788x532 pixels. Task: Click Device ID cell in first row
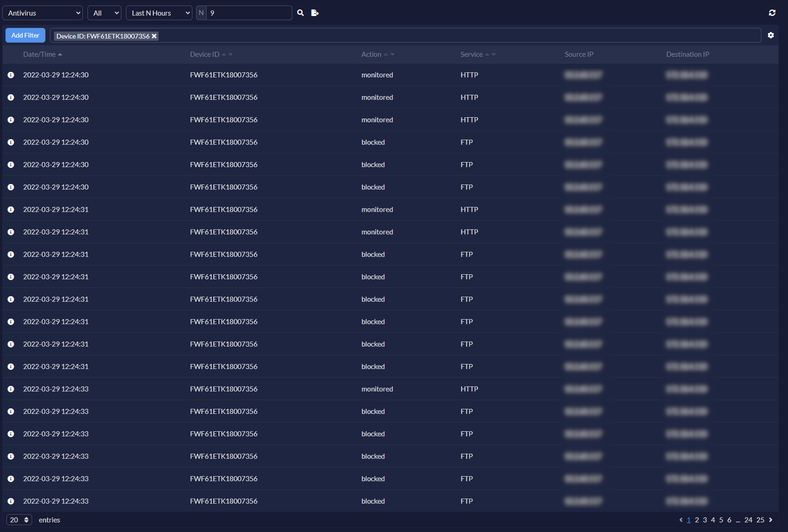point(224,75)
